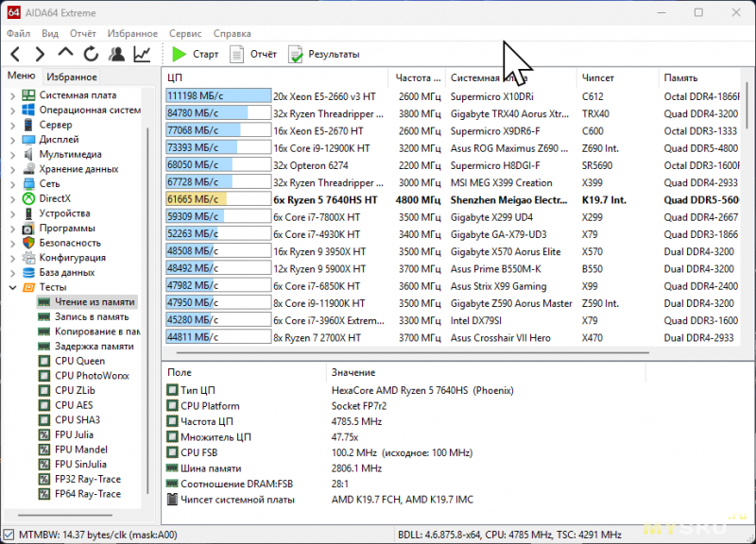Expand the Сервер tree node
This screenshot has width=756, height=544.
click(12, 126)
